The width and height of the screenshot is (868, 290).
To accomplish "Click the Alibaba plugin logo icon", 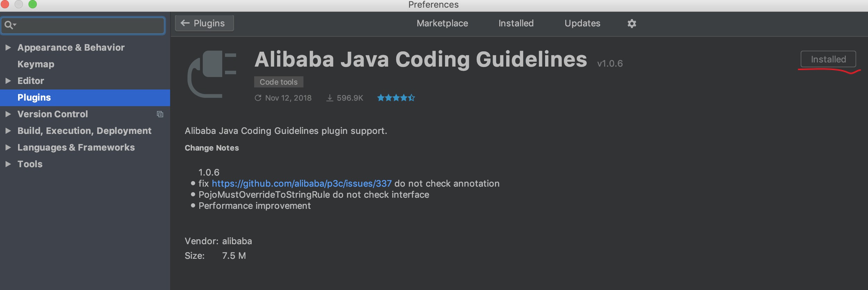I will coord(212,74).
